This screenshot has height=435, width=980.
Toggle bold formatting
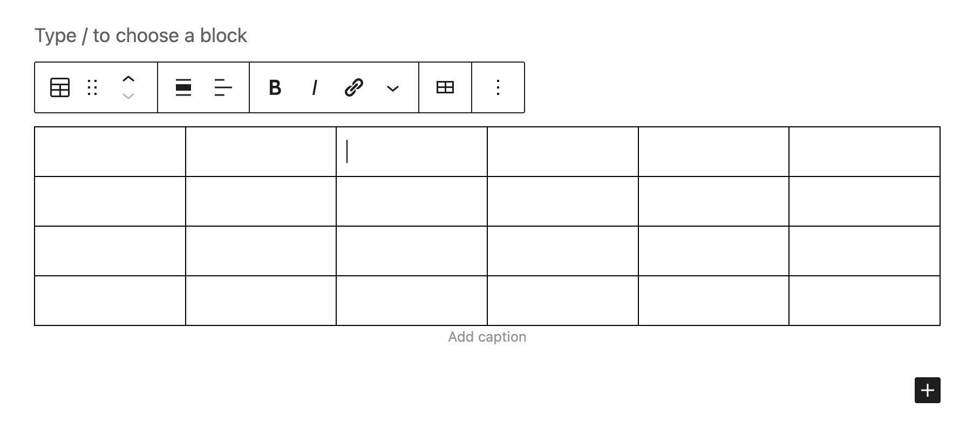pyautogui.click(x=275, y=87)
